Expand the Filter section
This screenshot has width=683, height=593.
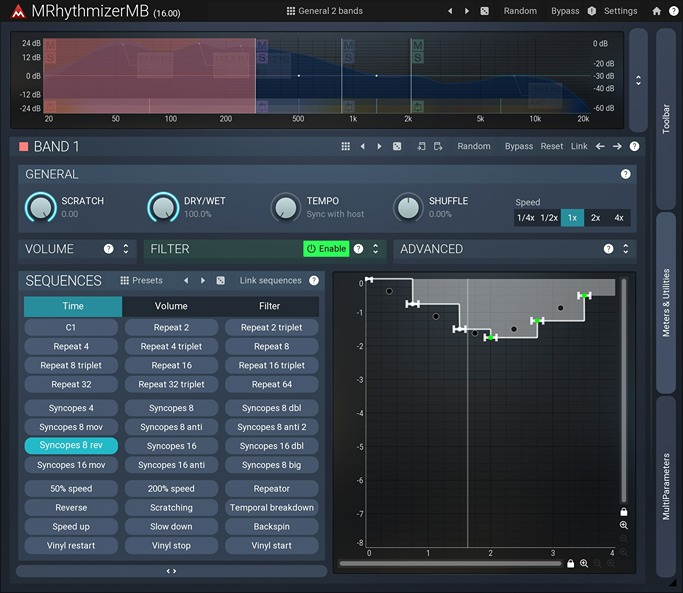click(x=375, y=249)
